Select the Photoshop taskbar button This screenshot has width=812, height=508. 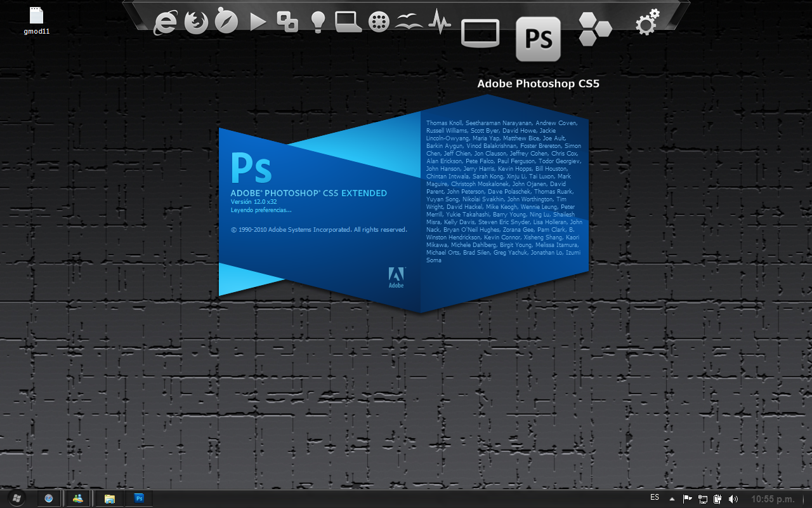point(140,498)
